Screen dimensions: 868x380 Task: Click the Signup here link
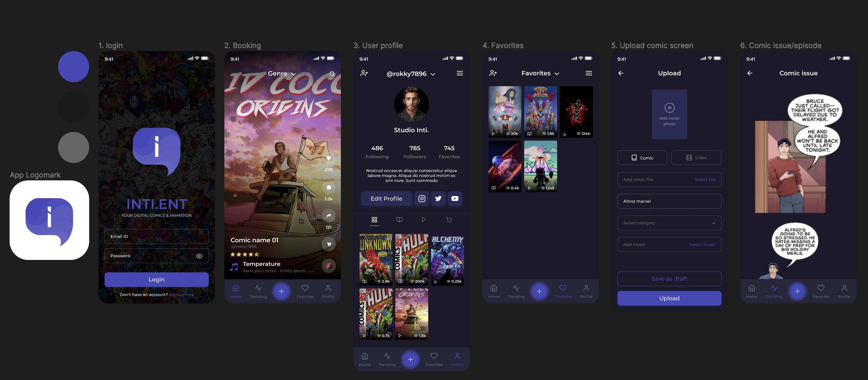(x=181, y=294)
